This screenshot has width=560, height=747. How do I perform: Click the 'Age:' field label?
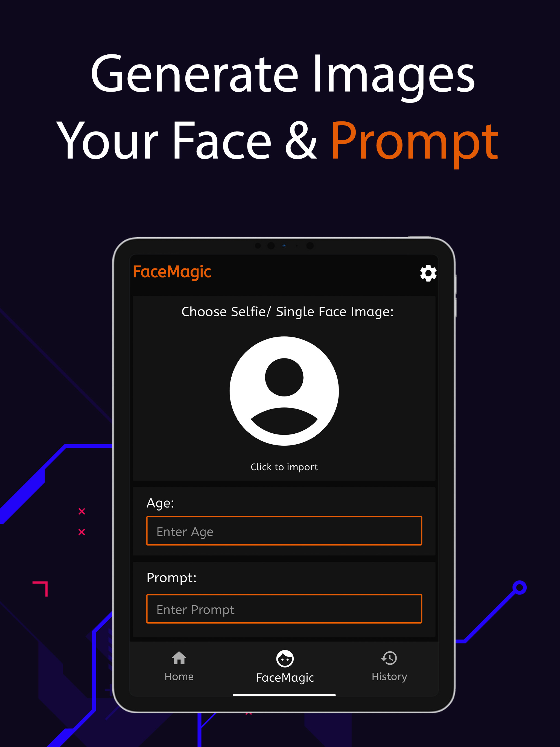pos(161,503)
